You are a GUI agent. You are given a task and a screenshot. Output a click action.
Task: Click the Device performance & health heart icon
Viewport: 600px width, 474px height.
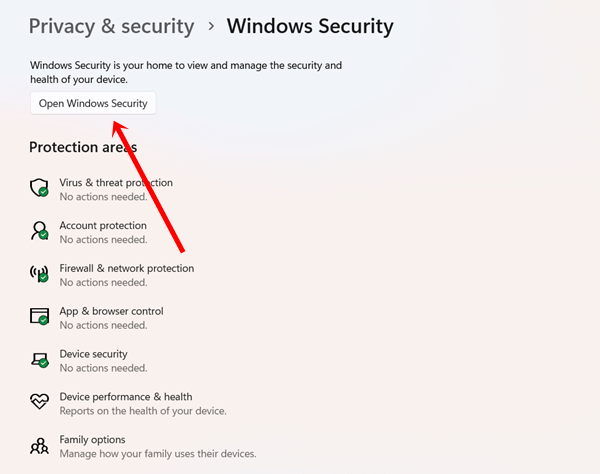click(x=40, y=403)
